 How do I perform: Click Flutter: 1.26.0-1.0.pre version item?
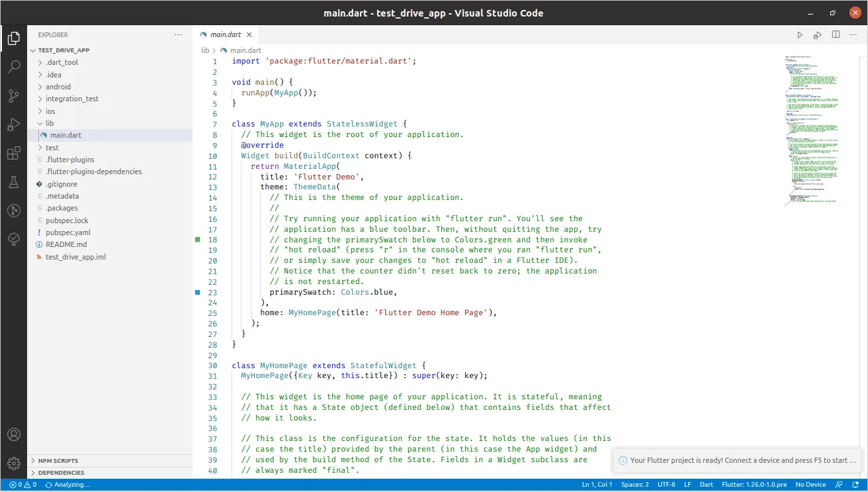754,485
